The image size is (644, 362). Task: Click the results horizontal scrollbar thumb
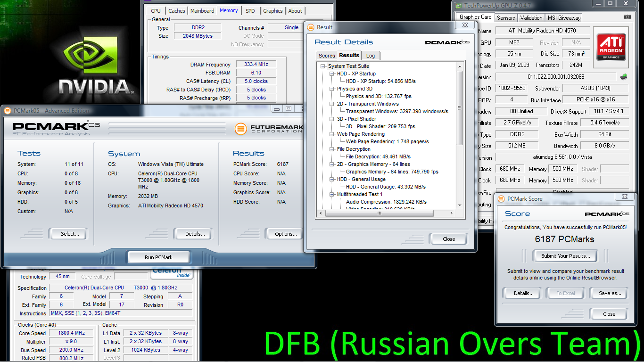(x=379, y=213)
